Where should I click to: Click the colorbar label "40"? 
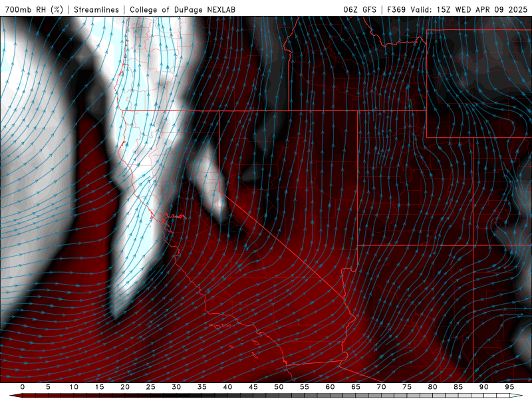click(x=227, y=387)
